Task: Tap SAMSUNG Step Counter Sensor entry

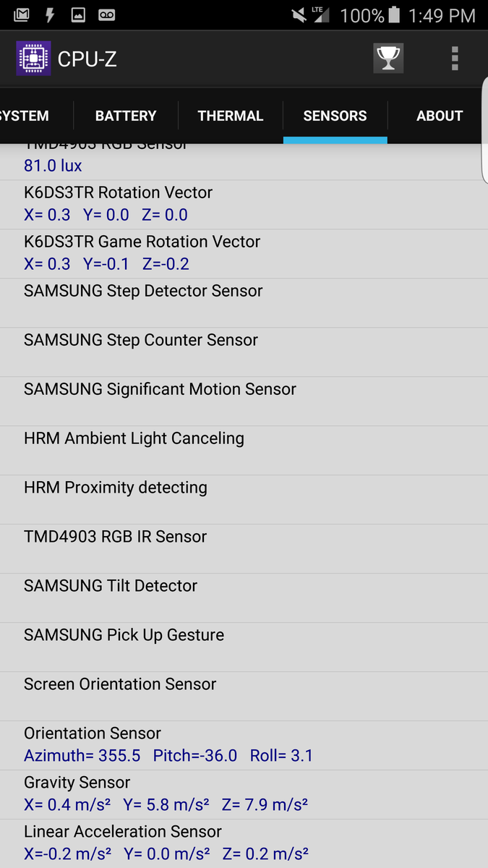Action: (x=244, y=352)
